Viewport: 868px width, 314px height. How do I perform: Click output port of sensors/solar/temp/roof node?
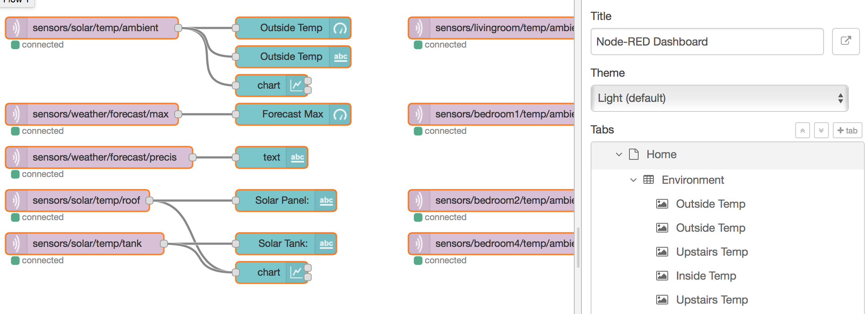(x=149, y=201)
